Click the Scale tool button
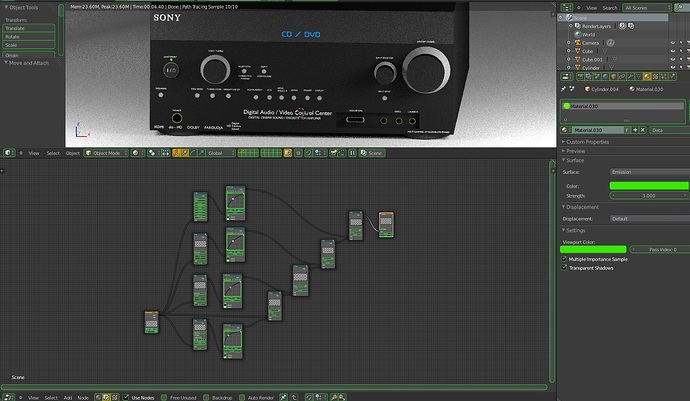The width and height of the screenshot is (690, 401). pyautogui.click(x=29, y=45)
